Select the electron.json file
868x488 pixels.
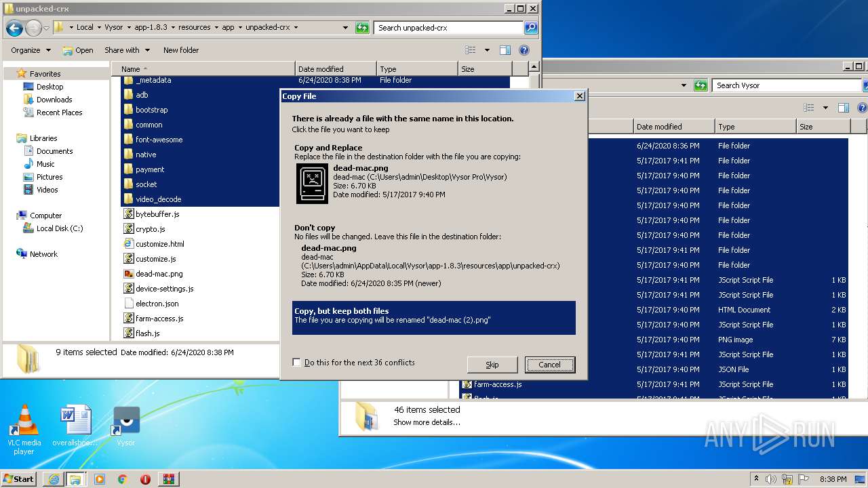(x=157, y=304)
